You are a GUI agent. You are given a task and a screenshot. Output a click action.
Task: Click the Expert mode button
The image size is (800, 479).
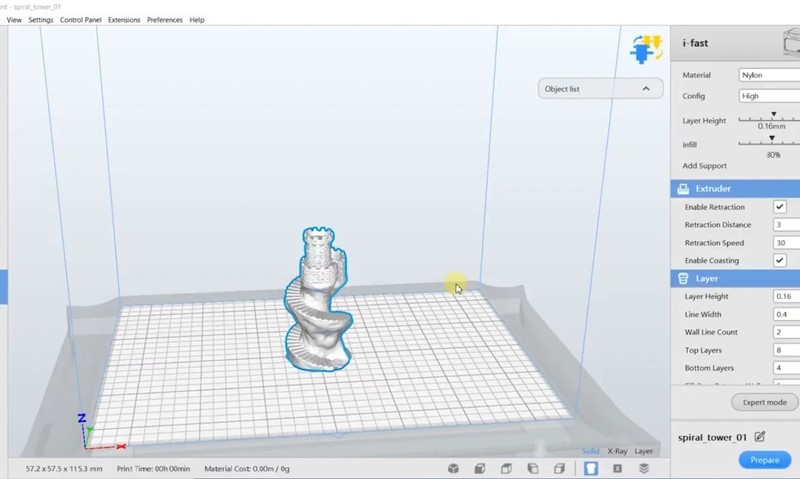click(764, 402)
